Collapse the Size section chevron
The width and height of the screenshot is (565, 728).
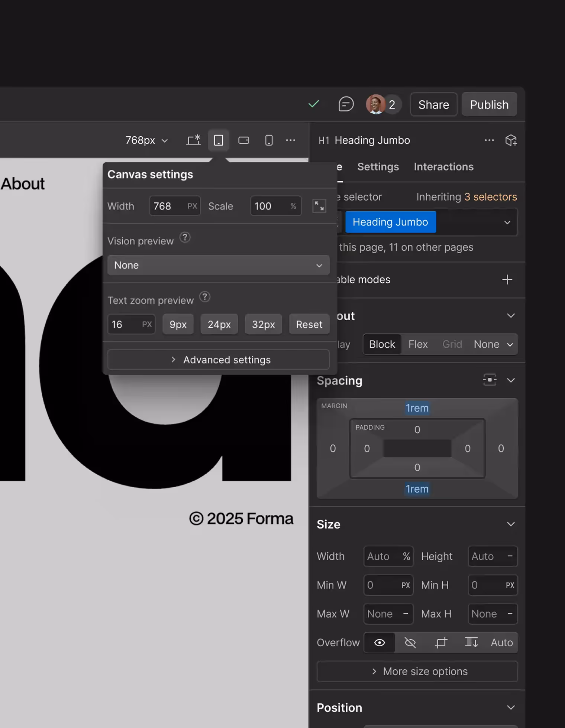[511, 524]
